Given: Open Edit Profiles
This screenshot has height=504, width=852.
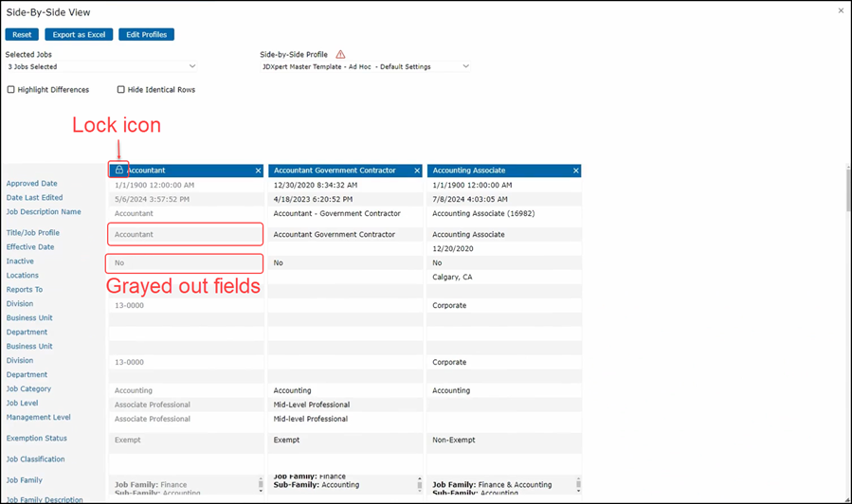Looking at the screenshot, I should click(x=147, y=35).
